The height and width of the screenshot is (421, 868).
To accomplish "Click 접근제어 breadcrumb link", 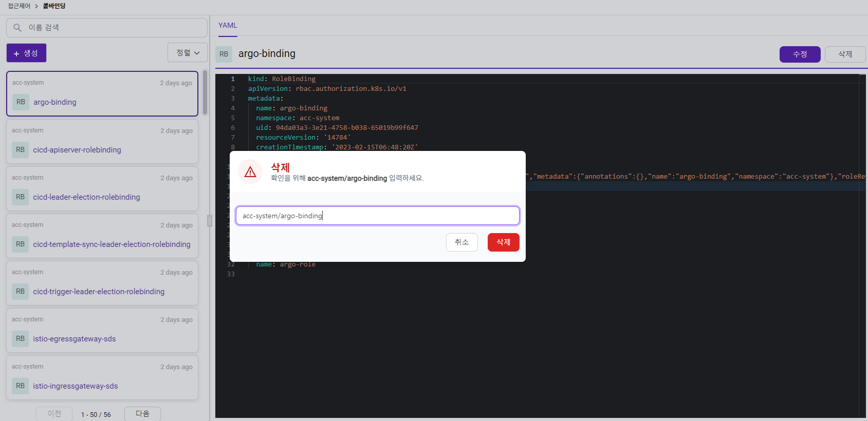I will [x=19, y=6].
